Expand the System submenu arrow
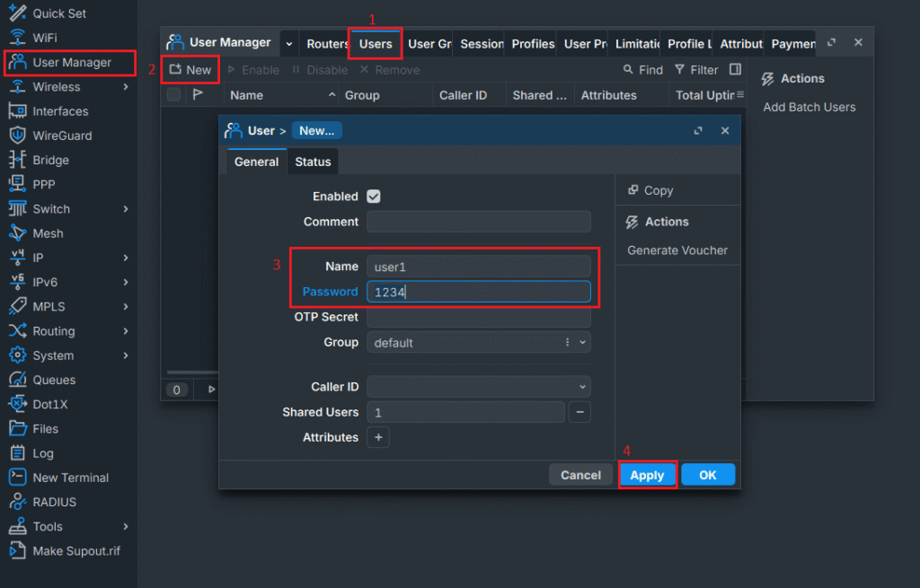Viewport: 920px width, 588px height. tap(126, 355)
